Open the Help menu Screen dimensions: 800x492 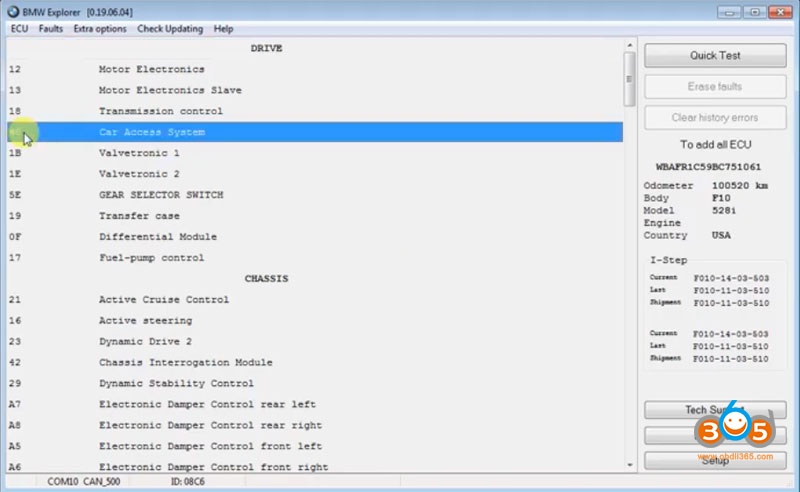(x=223, y=29)
